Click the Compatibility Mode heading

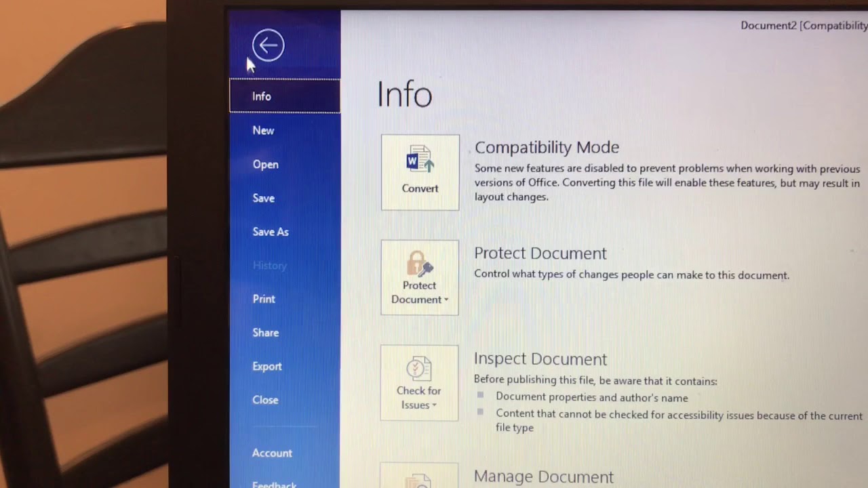click(547, 147)
